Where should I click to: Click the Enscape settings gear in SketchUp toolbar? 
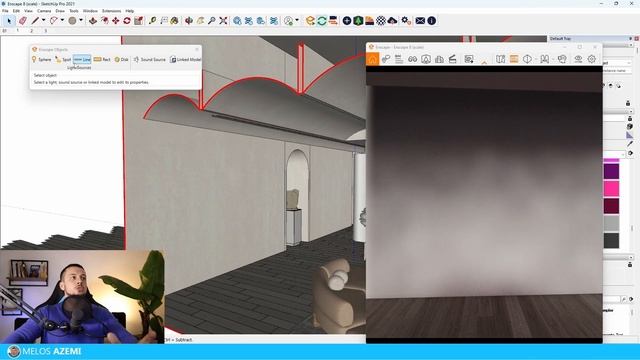point(406,20)
